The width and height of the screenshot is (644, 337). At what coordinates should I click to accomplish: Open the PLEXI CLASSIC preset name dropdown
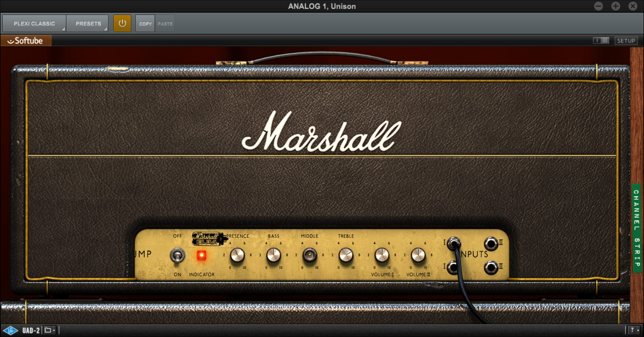pyautogui.click(x=34, y=23)
